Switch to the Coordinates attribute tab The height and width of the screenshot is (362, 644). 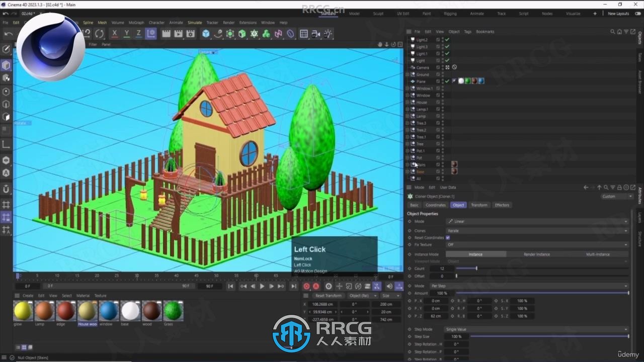pyautogui.click(x=435, y=205)
